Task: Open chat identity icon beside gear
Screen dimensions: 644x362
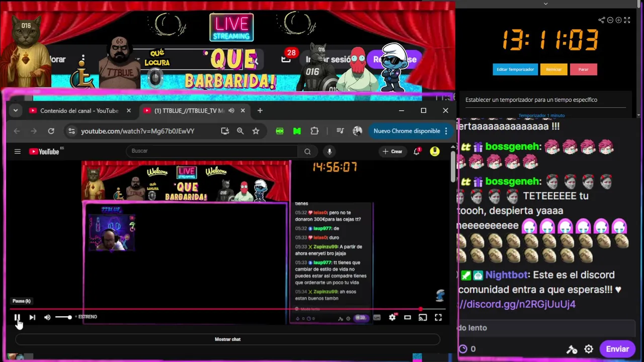Action: click(x=572, y=349)
